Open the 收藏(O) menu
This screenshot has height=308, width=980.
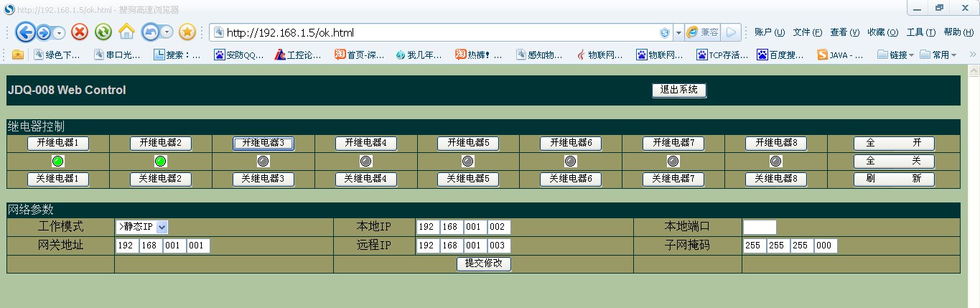pos(882,32)
